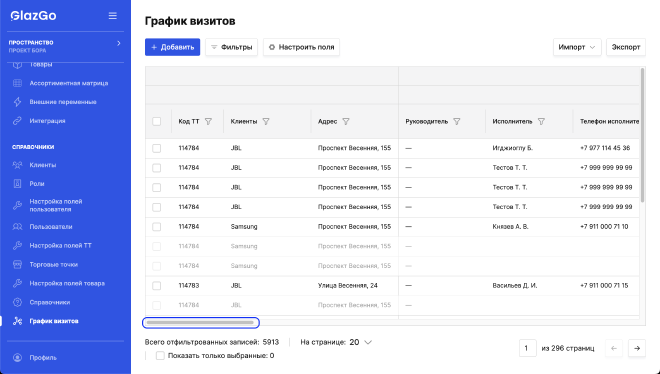This screenshot has width=660, height=374.
Task: Click the Всего отфильтрованных записей: 5913 text
Action: [x=212, y=342]
